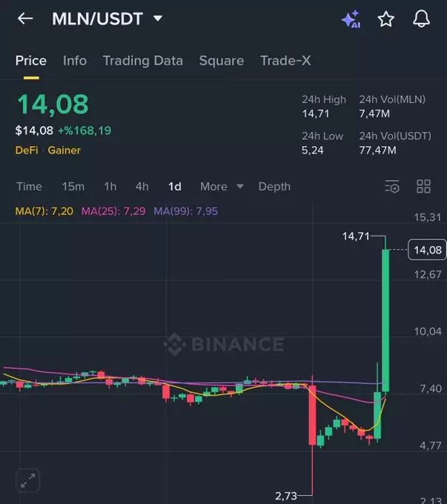Tap the back arrow icon
The width and height of the screenshot is (447, 504).
(x=25, y=19)
